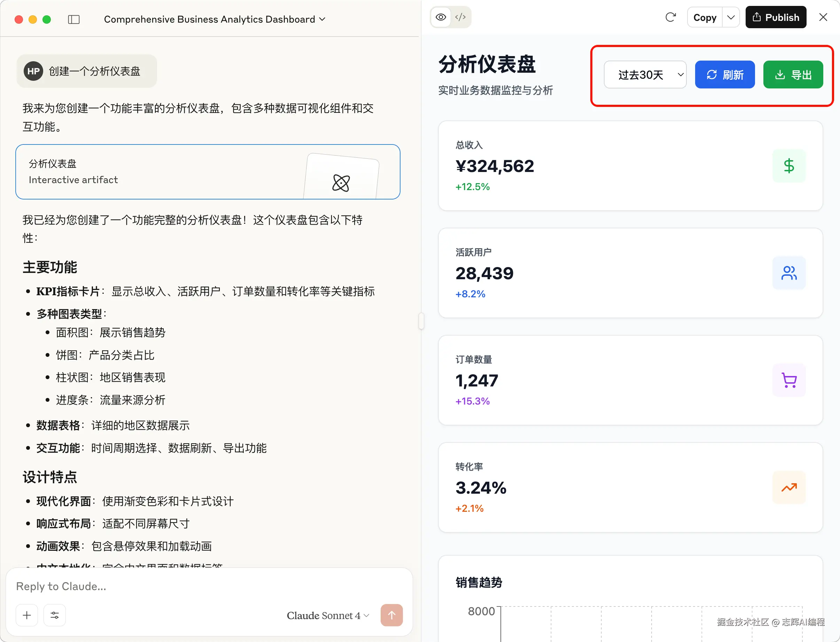This screenshot has height=642, width=840.
Task: Click the dollar sign revenue icon
Action: point(789,166)
